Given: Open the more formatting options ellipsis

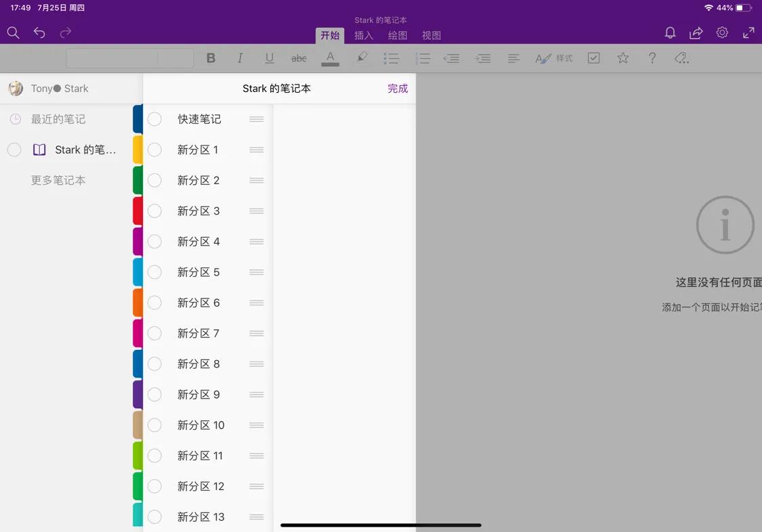Looking at the screenshot, I should click(681, 58).
